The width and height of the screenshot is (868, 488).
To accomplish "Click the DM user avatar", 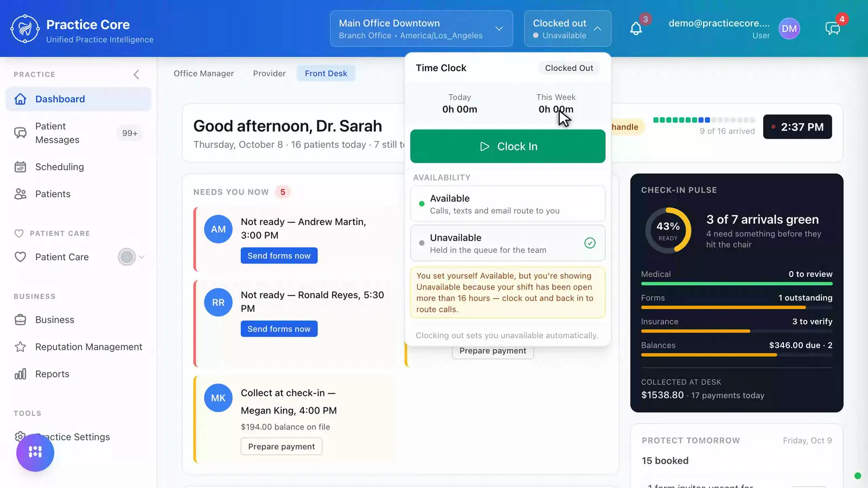I will (x=789, y=29).
